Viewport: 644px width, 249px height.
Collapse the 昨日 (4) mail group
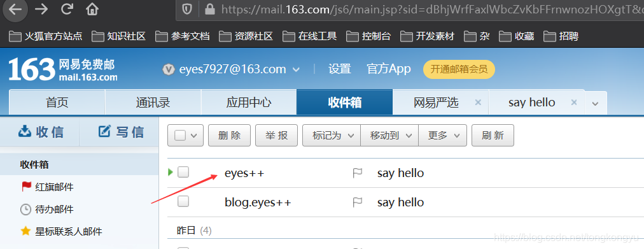point(194,231)
